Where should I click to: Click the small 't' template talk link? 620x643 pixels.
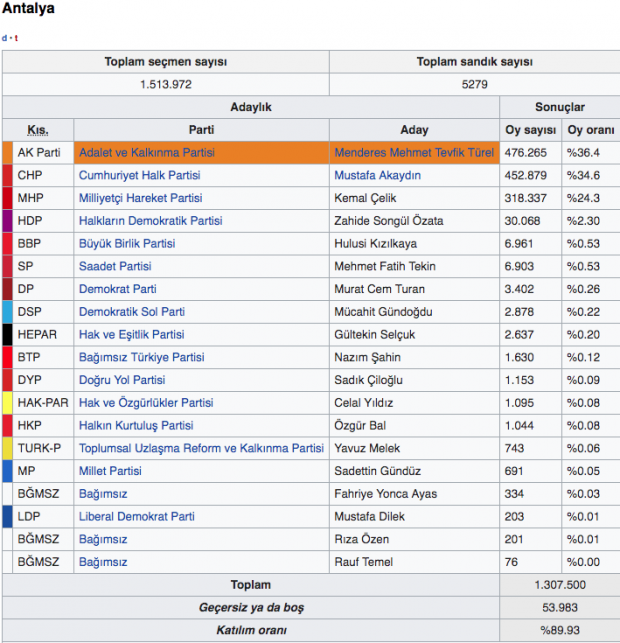pyautogui.click(x=16, y=38)
